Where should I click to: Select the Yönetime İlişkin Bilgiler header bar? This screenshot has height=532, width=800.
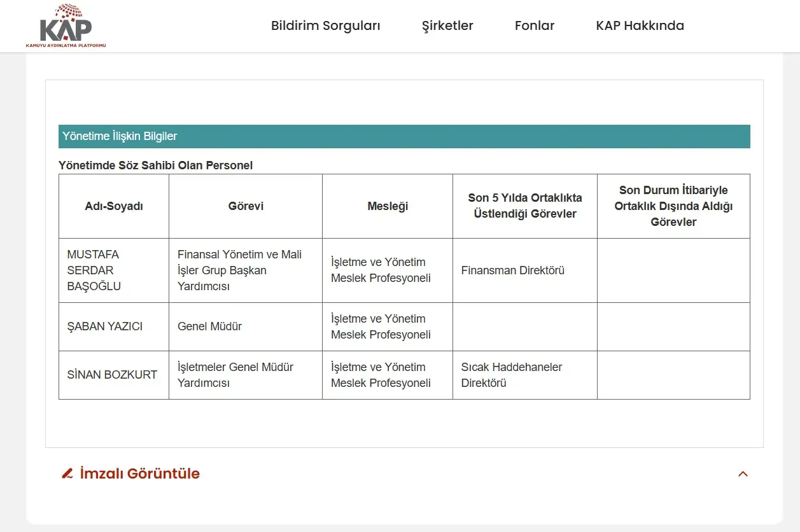click(x=404, y=136)
